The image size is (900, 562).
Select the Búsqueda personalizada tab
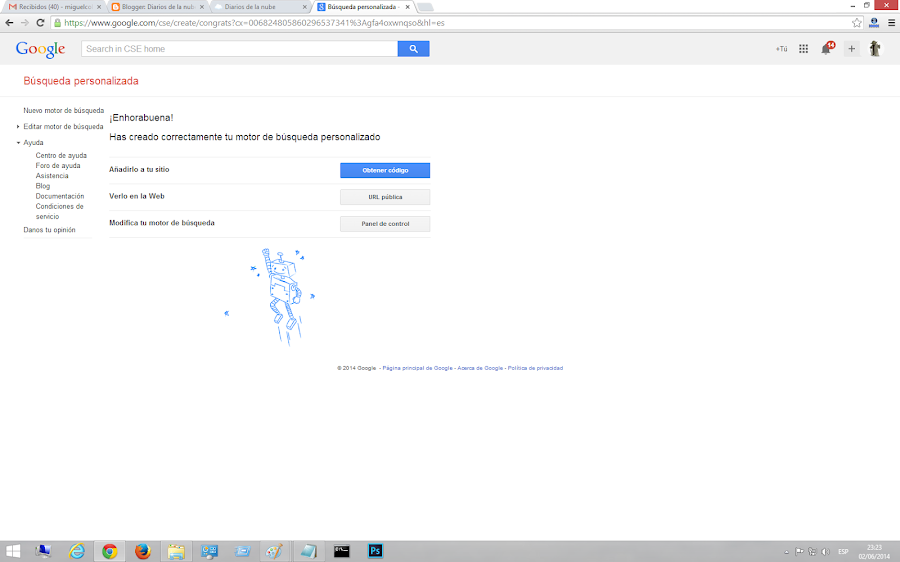[363, 7]
